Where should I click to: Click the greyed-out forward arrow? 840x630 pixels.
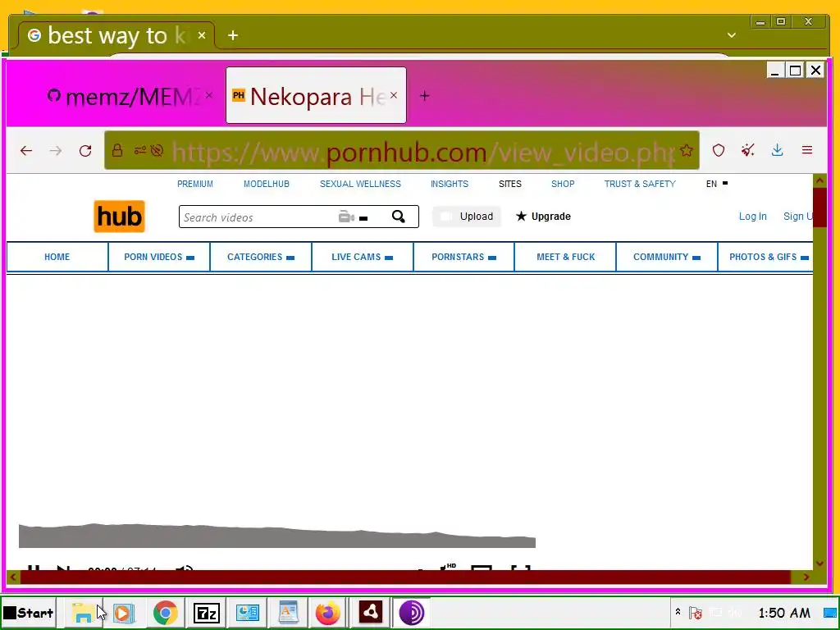[55, 151]
